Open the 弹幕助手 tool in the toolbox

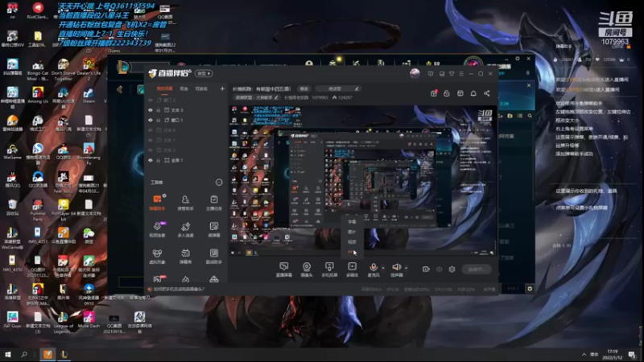coord(157,203)
